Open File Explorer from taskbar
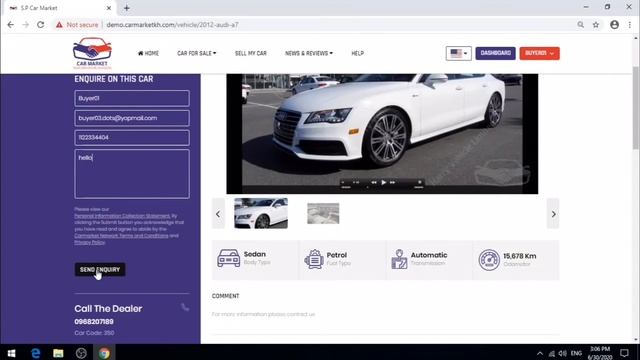640x360 pixels. [58, 353]
